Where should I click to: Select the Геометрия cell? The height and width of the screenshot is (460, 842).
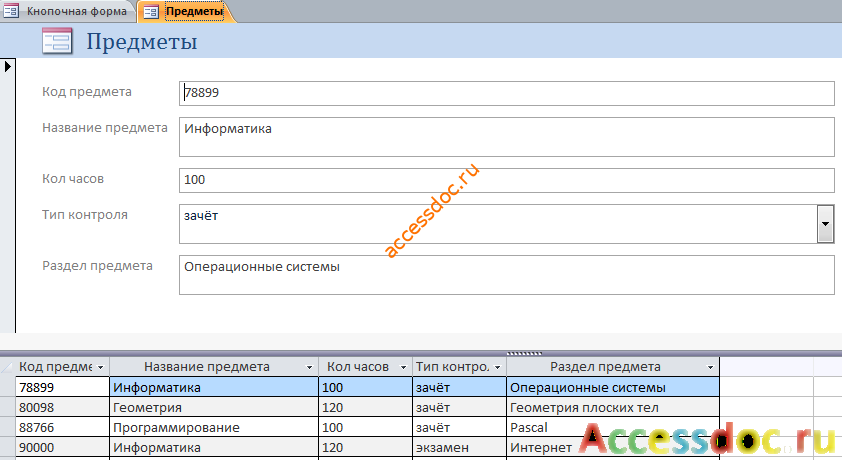214,407
